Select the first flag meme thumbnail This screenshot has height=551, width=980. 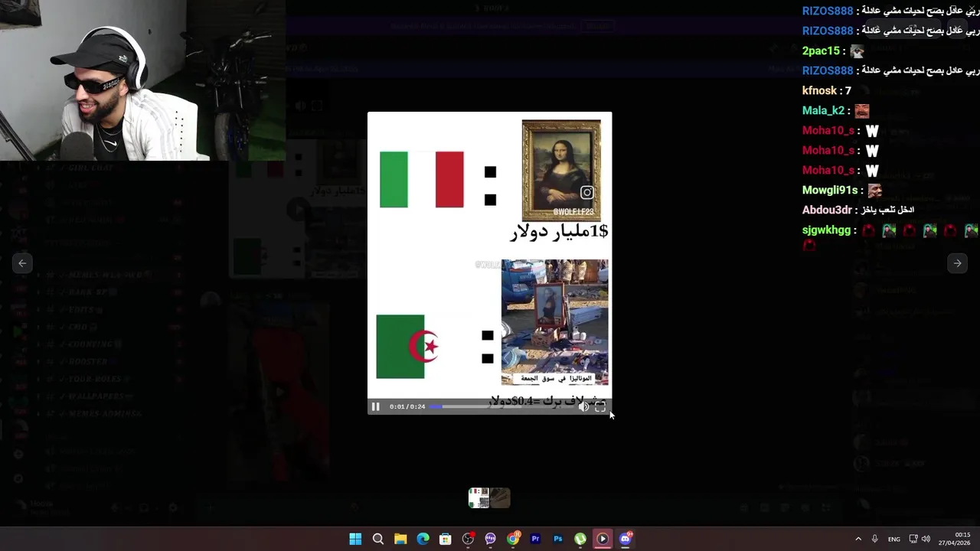tap(479, 497)
